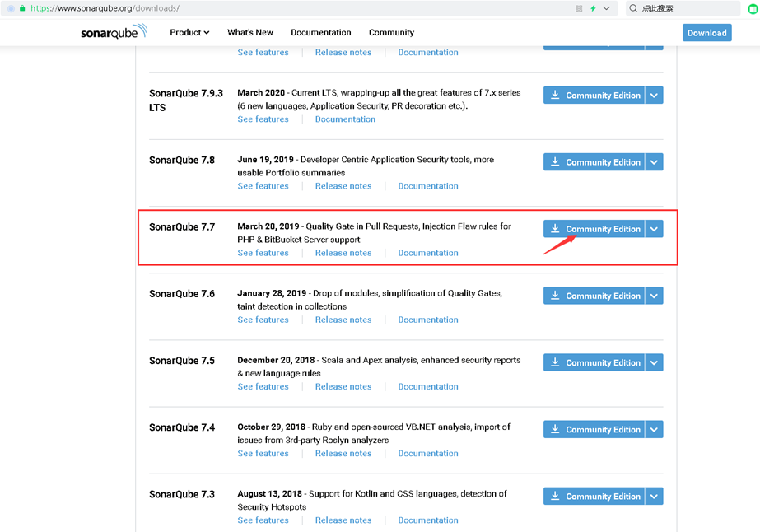Open Release notes for SonarQube 7.3
Screen dimensions: 760x532
tap(343, 520)
